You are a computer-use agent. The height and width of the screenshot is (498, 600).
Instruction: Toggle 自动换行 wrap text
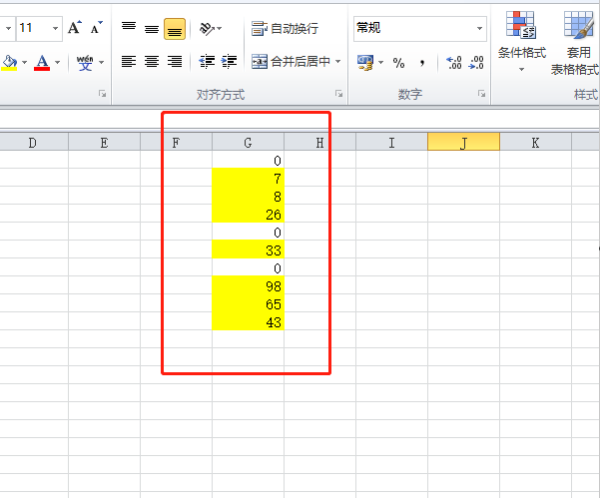pos(285,28)
